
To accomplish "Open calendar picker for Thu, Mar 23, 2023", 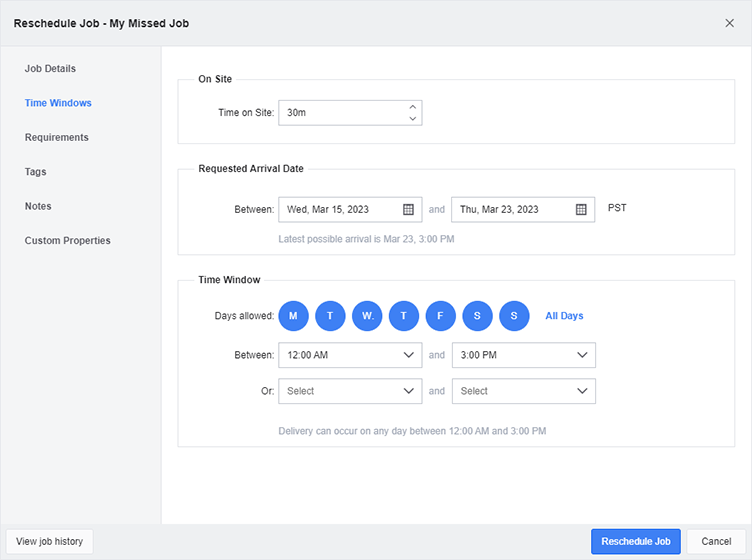I will 581,210.
